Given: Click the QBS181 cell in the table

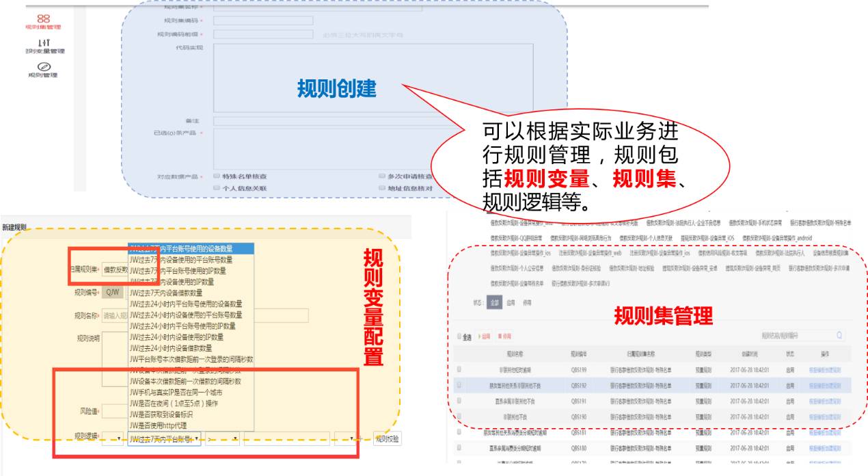Looking at the screenshot, I should tap(579, 433).
